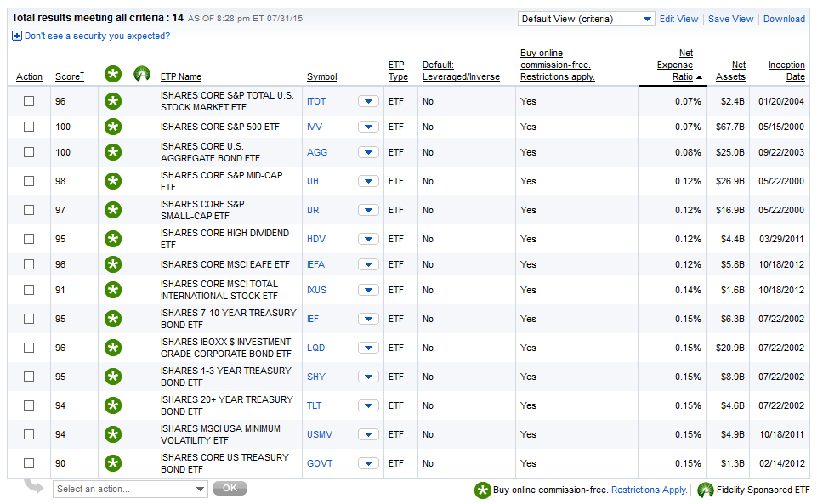Open the AGG symbol dropdown arrow
Image resolution: width=823 pixels, height=504 pixels.
pos(368,152)
